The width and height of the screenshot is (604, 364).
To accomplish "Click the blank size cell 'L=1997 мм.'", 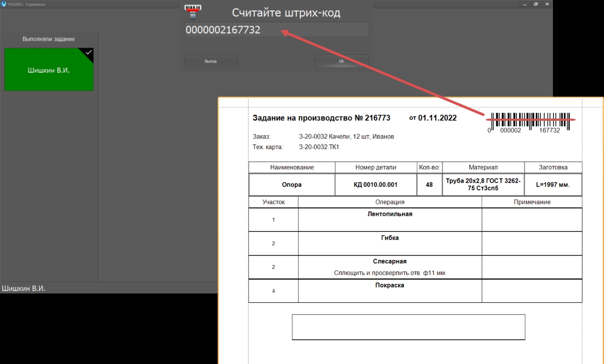I will (553, 185).
